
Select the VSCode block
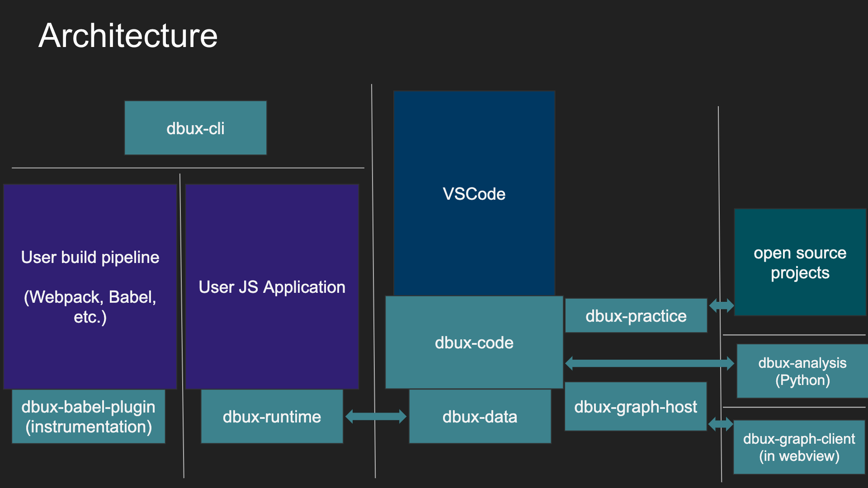pyautogui.click(x=474, y=193)
